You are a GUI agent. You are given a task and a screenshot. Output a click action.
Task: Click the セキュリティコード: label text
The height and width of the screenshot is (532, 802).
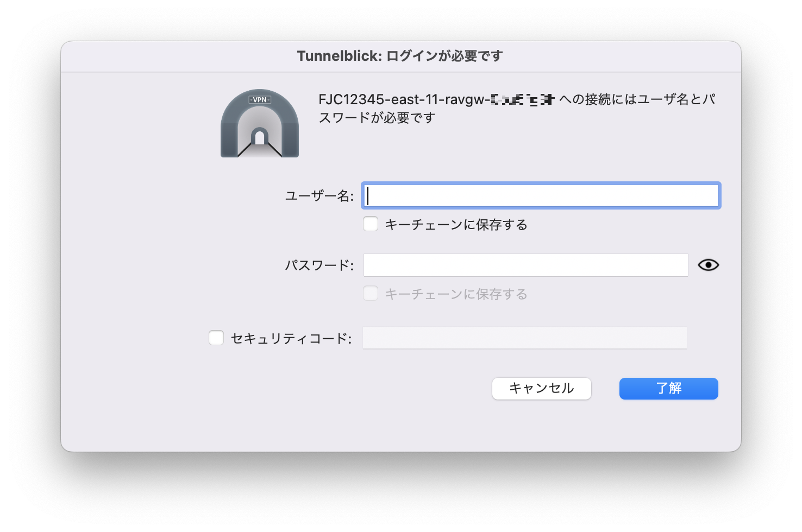291,339
